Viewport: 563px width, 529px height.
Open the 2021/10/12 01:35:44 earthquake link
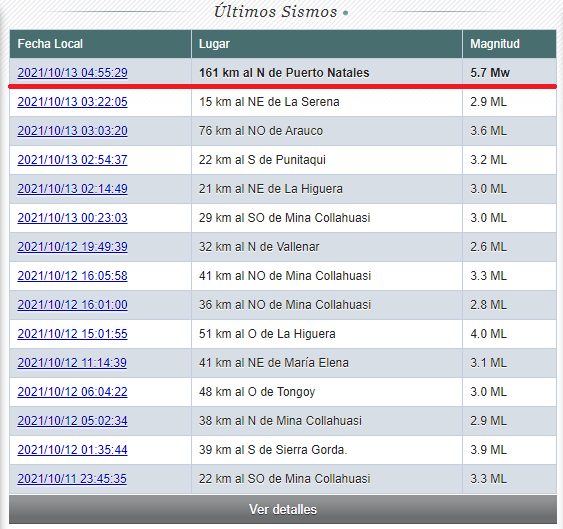73,450
